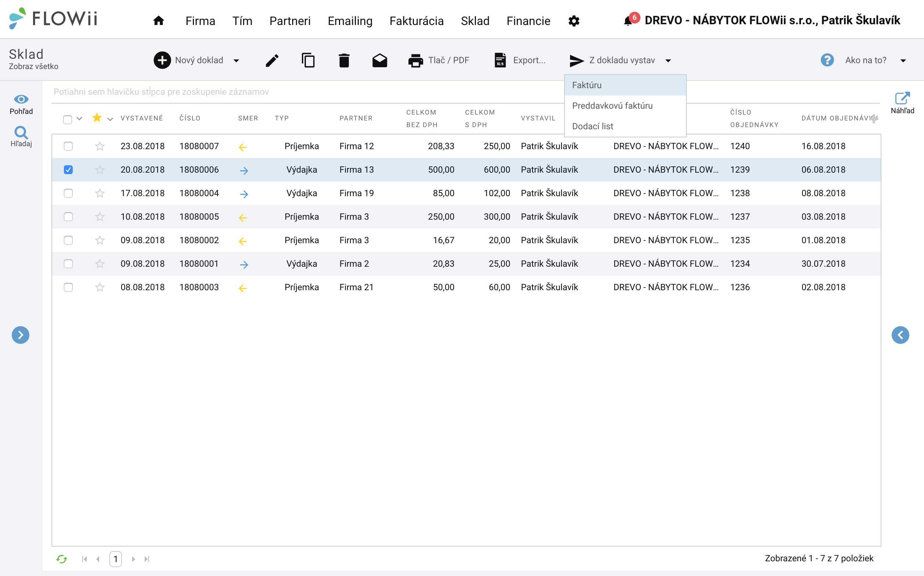
Task: Click the page number 1 field
Action: click(115, 559)
